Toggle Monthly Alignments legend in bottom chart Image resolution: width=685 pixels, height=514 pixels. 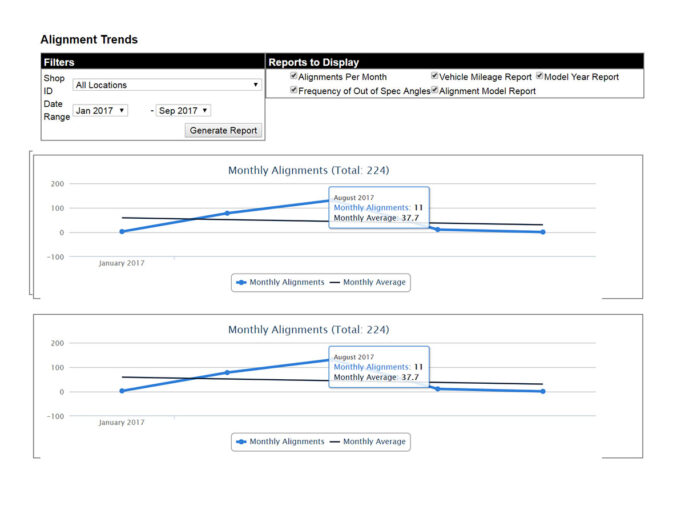(x=280, y=441)
